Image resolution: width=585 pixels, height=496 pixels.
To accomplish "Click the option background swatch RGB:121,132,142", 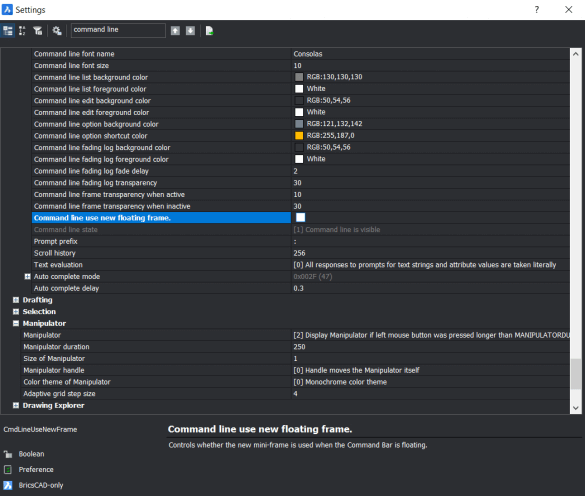I will (x=299, y=124).
